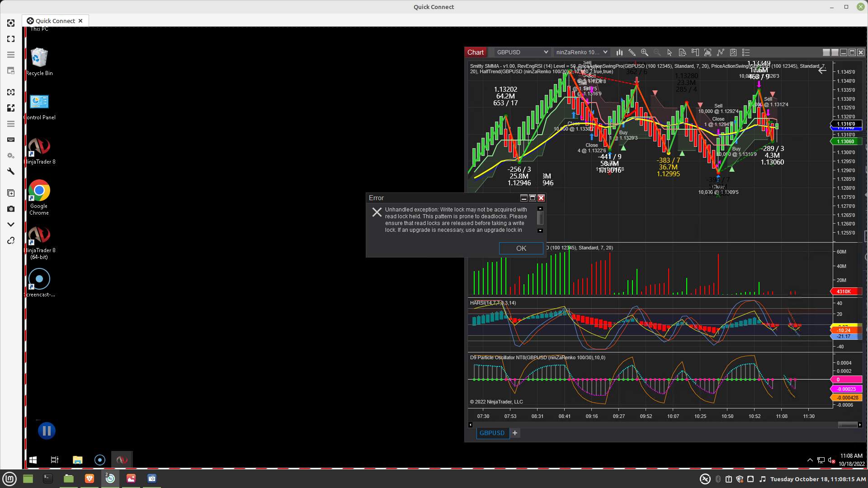Toggle fullscreen mode in Remmina sidebar

(11, 39)
